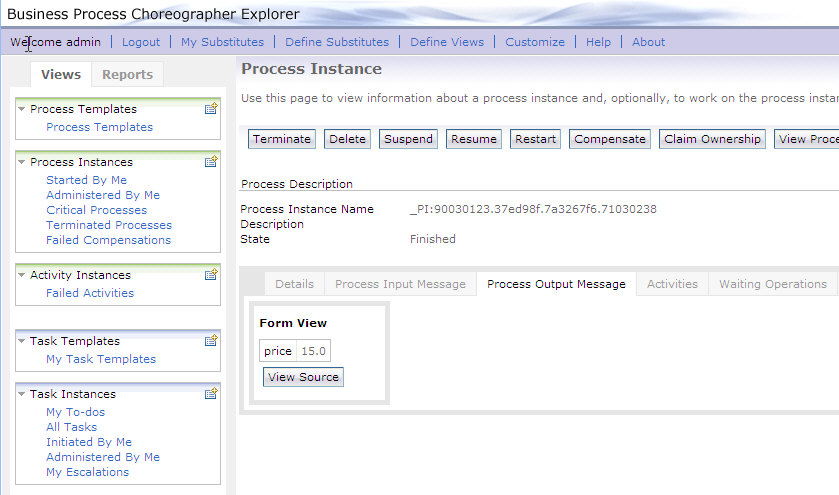
Task: Collapse the Task Instances section
Action: [21, 394]
